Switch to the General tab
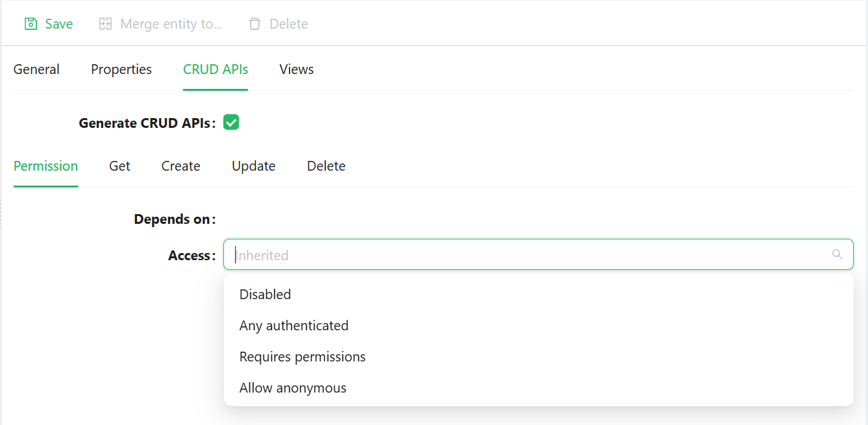 (x=36, y=69)
